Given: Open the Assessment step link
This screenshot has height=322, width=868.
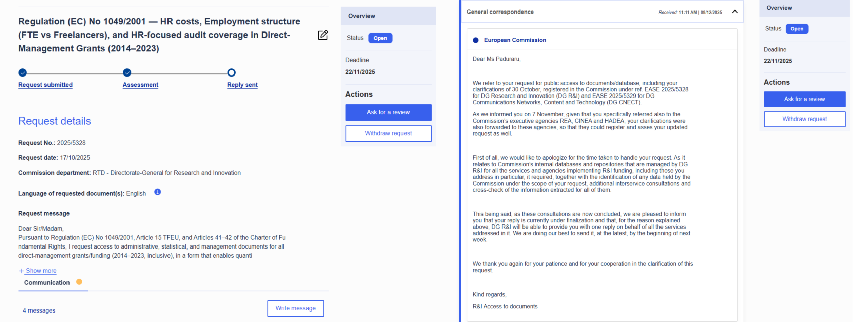Looking at the screenshot, I should (x=140, y=85).
